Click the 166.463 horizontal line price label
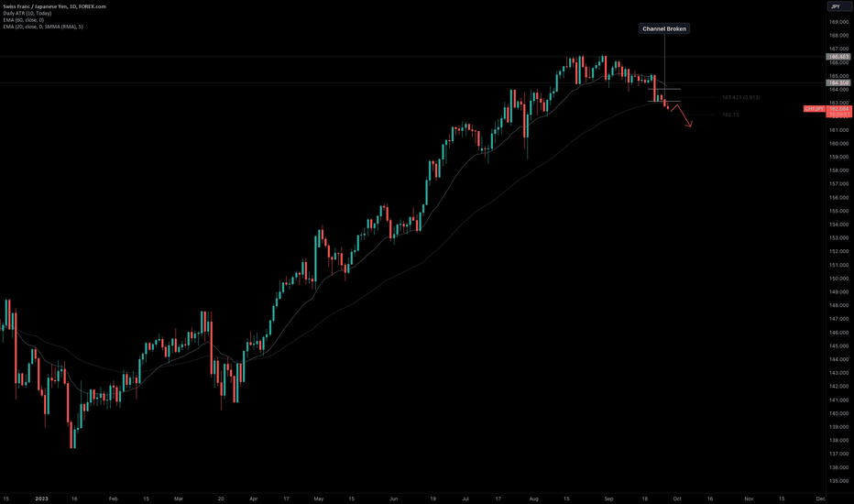The image size is (854, 504). [838, 57]
